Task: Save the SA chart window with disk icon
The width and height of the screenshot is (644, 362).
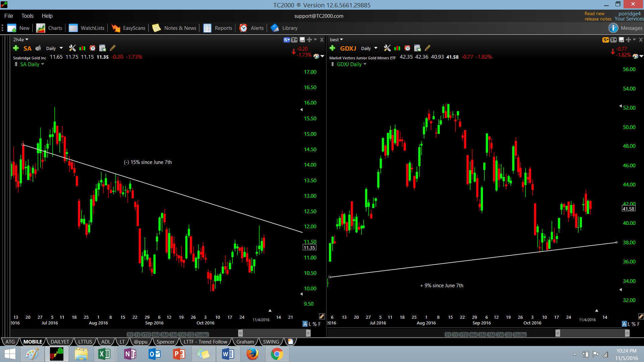Action: click(x=302, y=40)
